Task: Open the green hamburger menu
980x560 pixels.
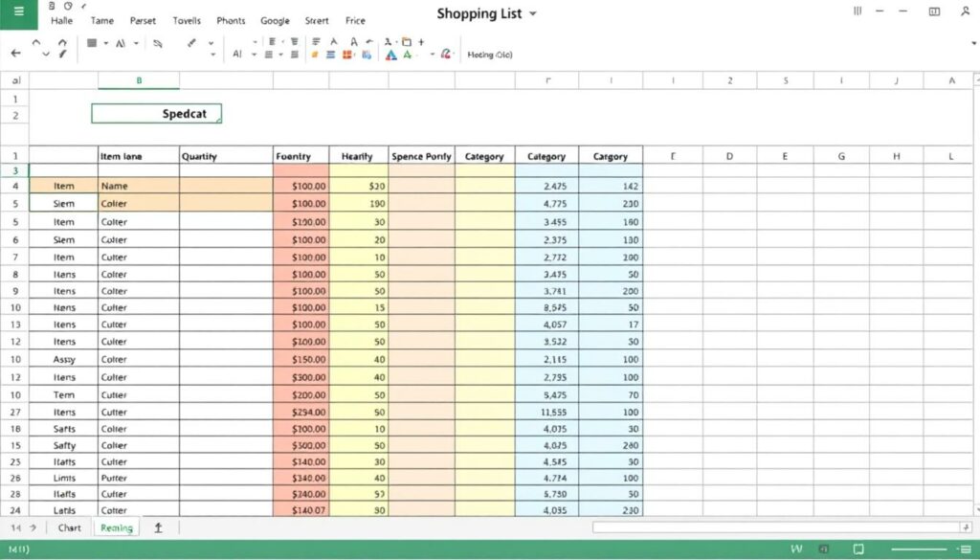Action: (x=19, y=11)
